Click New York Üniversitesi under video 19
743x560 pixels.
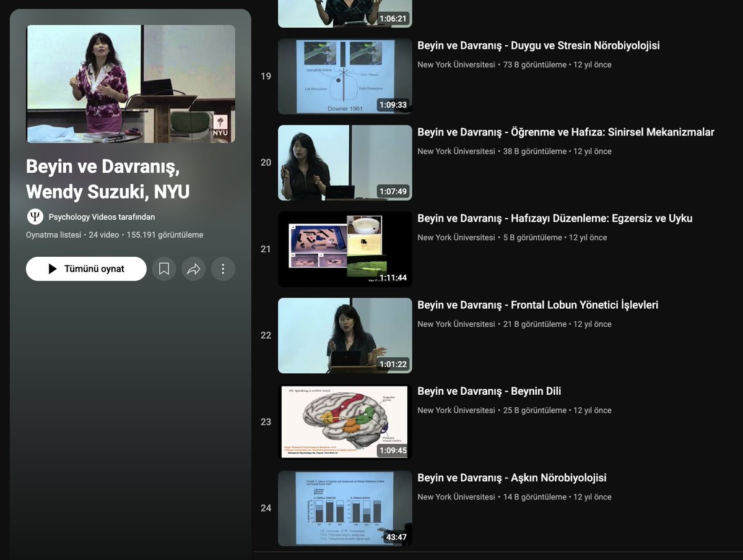pyautogui.click(x=456, y=65)
